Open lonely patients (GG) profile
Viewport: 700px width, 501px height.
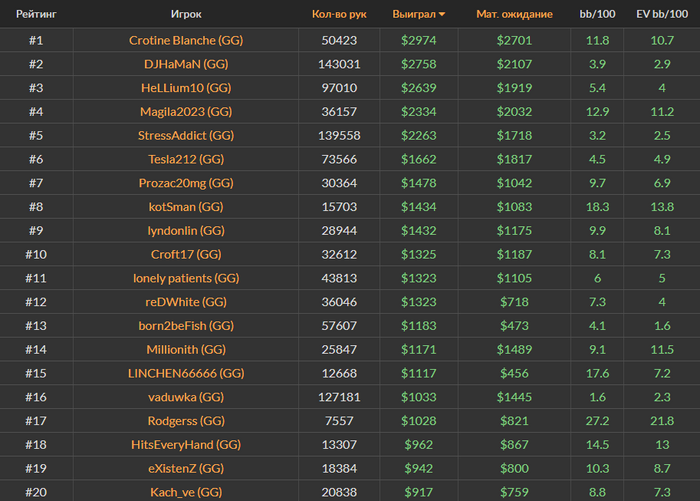point(186,278)
